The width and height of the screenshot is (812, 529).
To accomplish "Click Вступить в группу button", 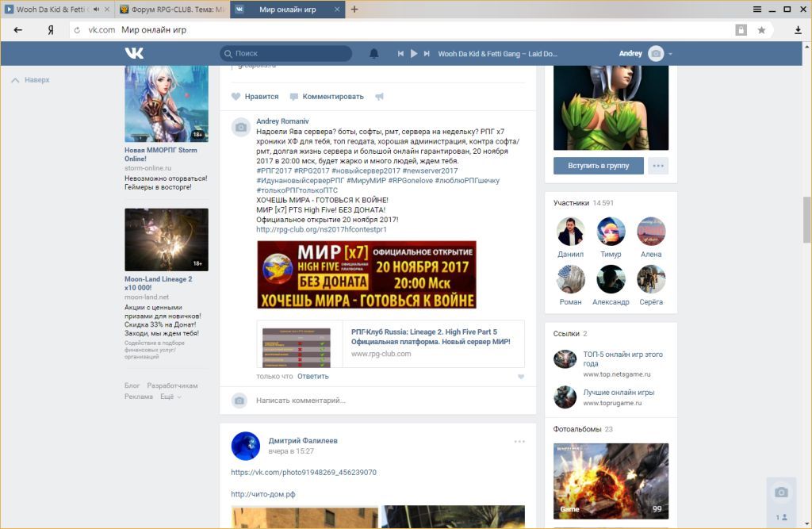I will point(598,166).
